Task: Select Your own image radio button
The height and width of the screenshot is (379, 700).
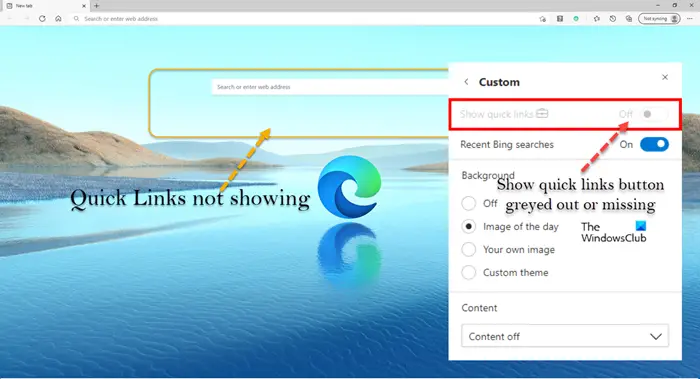Action: point(468,249)
